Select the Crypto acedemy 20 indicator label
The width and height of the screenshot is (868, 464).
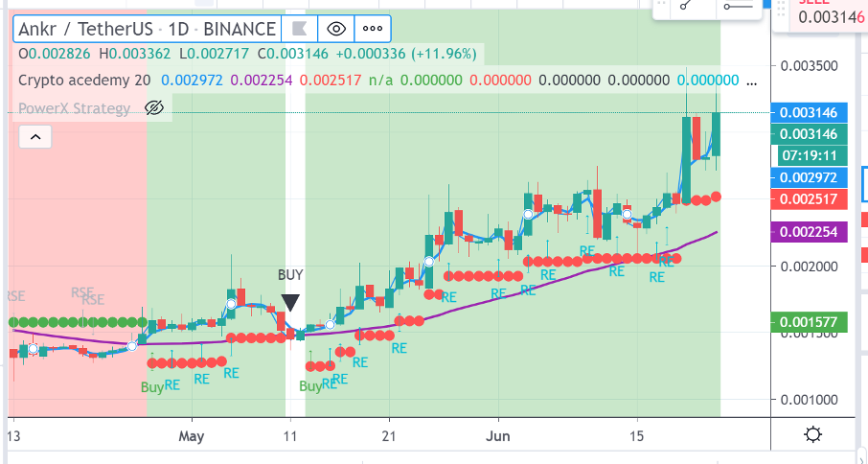(84, 81)
